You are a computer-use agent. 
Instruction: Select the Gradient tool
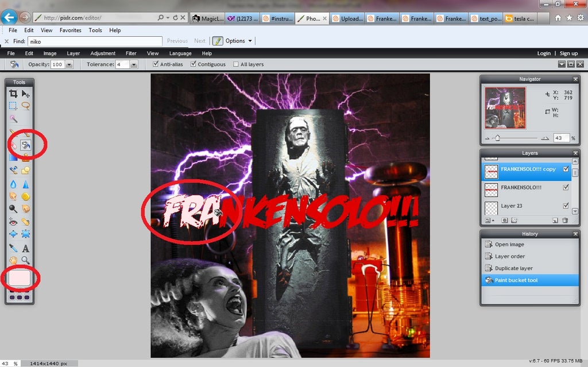click(13, 157)
